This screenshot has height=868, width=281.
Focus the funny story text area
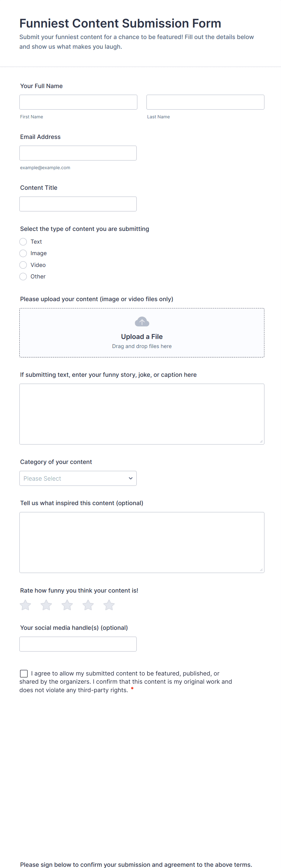pos(142,414)
